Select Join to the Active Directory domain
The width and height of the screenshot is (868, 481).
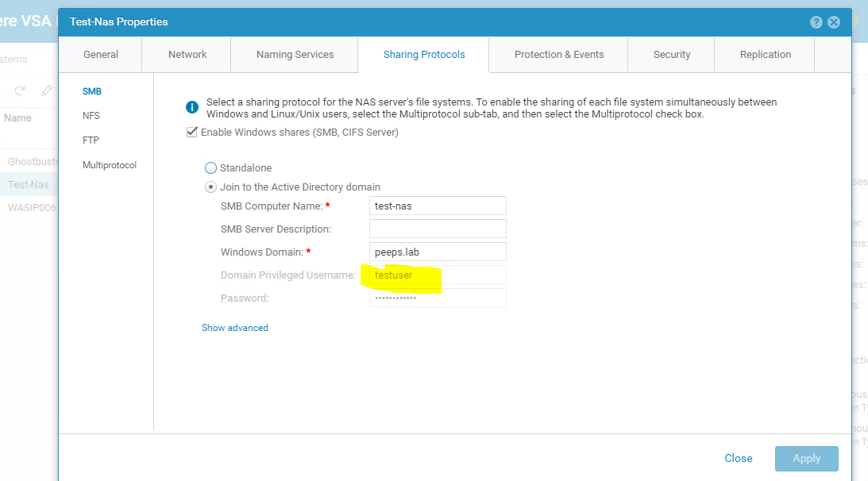click(x=210, y=186)
